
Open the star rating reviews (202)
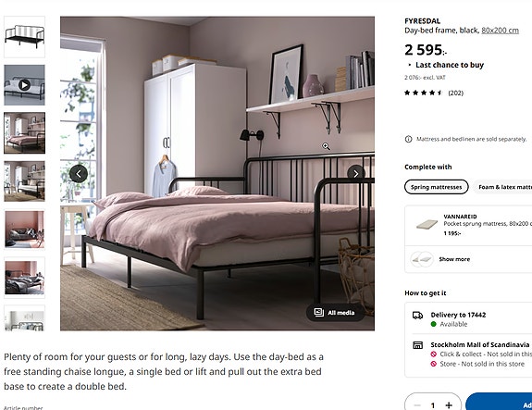coord(434,93)
